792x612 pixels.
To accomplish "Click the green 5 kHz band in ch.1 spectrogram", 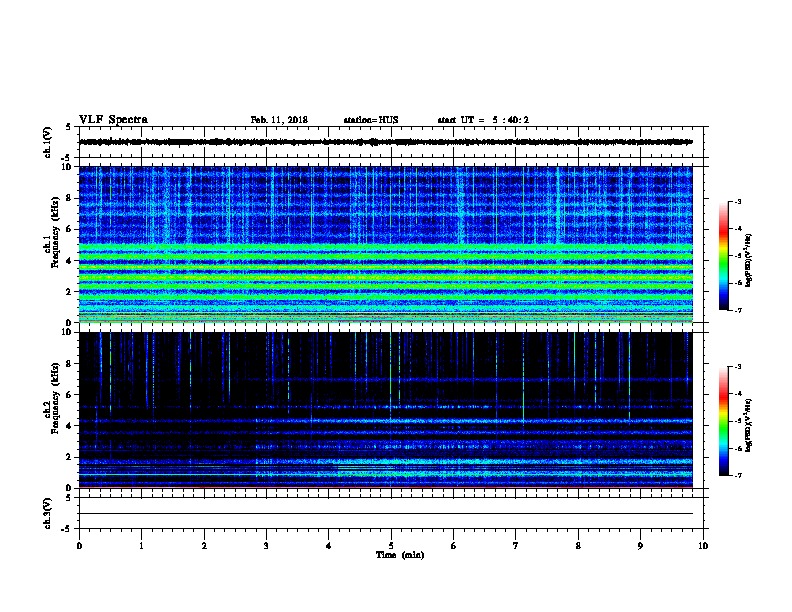I will (x=386, y=246).
